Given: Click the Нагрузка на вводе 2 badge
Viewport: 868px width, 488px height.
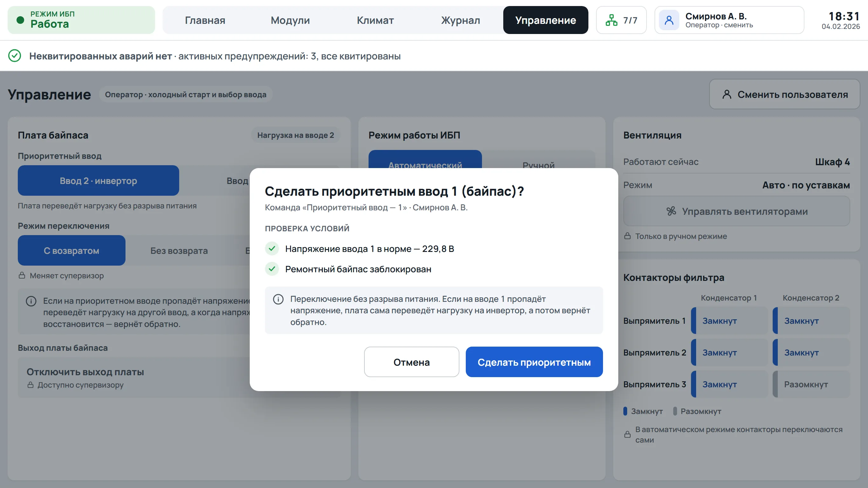Looking at the screenshot, I should click(295, 135).
